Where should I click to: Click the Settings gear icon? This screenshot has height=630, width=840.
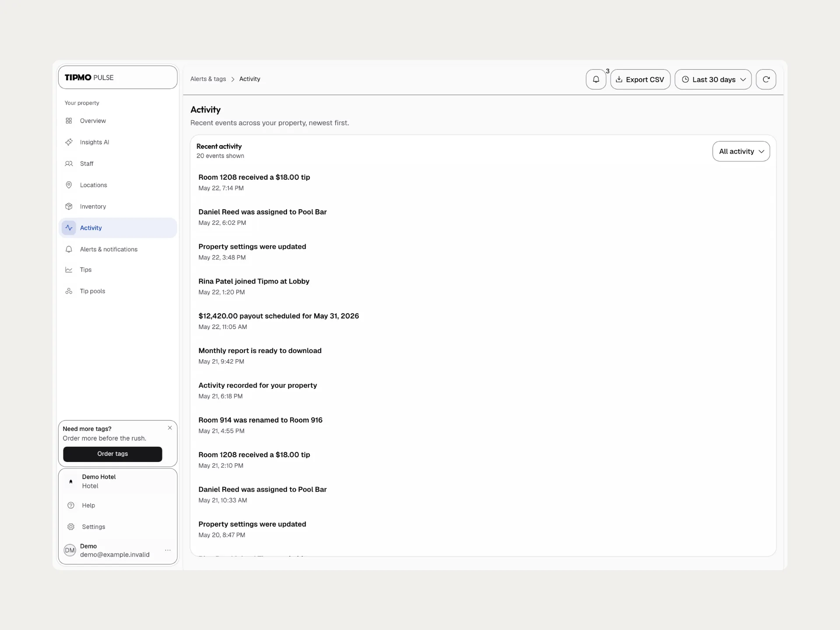[x=71, y=527]
